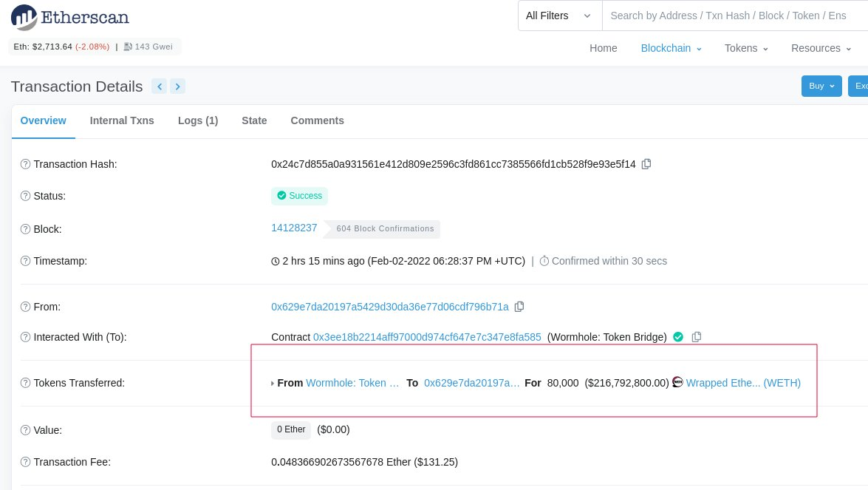This screenshot has width=868, height=490.
Task: Open the All Filters dropdown
Action: (x=559, y=16)
